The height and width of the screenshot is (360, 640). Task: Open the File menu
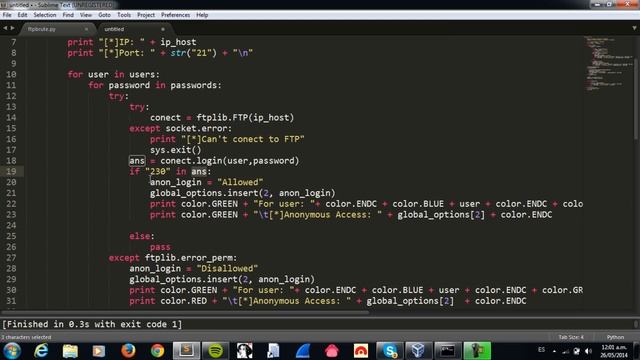coord(7,15)
